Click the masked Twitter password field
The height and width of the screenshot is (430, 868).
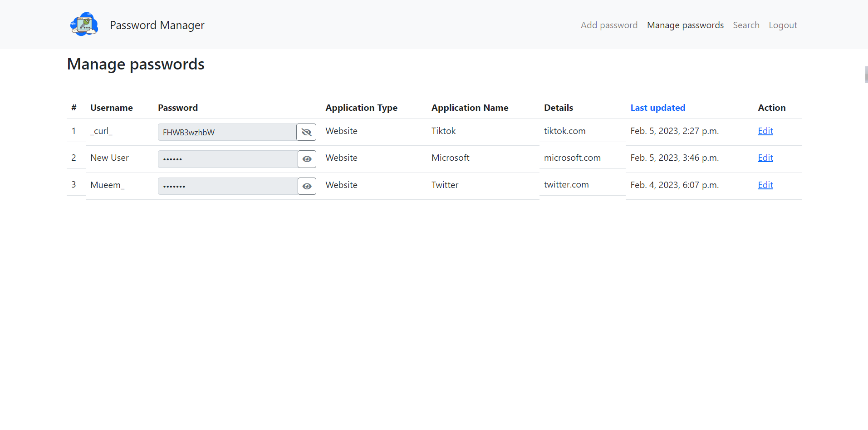click(x=228, y=186)
